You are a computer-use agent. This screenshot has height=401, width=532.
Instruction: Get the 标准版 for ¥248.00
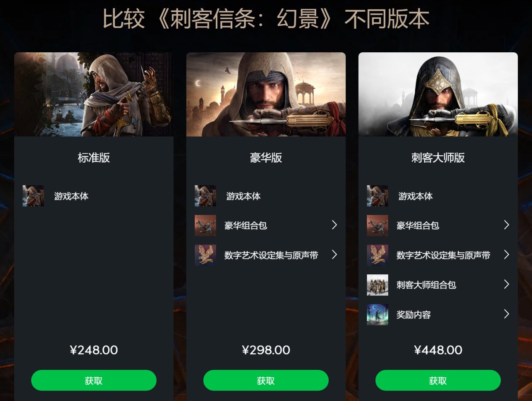tap(94, 380)
